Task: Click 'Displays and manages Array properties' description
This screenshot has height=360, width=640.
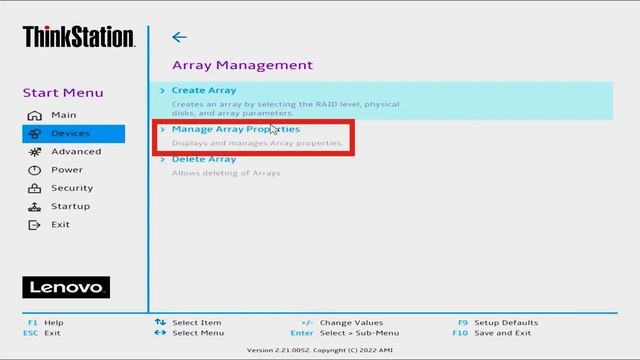Action: 257,143
